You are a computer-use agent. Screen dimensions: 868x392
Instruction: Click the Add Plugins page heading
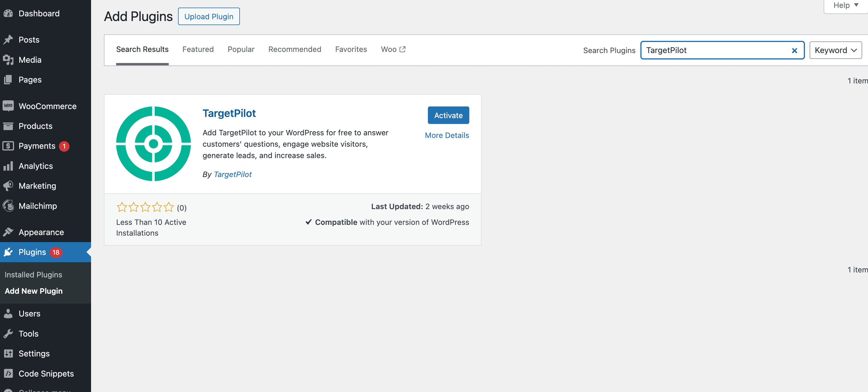click(x=138, y=17)
